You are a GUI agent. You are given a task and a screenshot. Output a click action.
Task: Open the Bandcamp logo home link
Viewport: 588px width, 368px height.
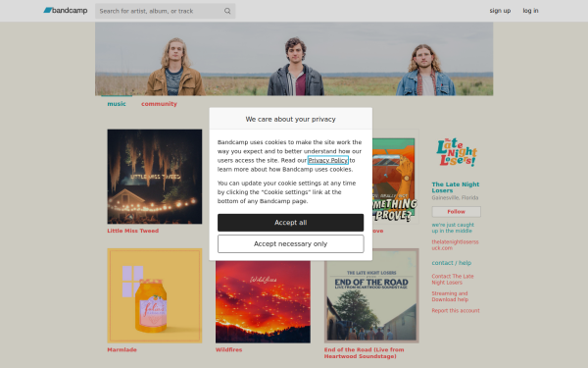(x=66, y=11)
